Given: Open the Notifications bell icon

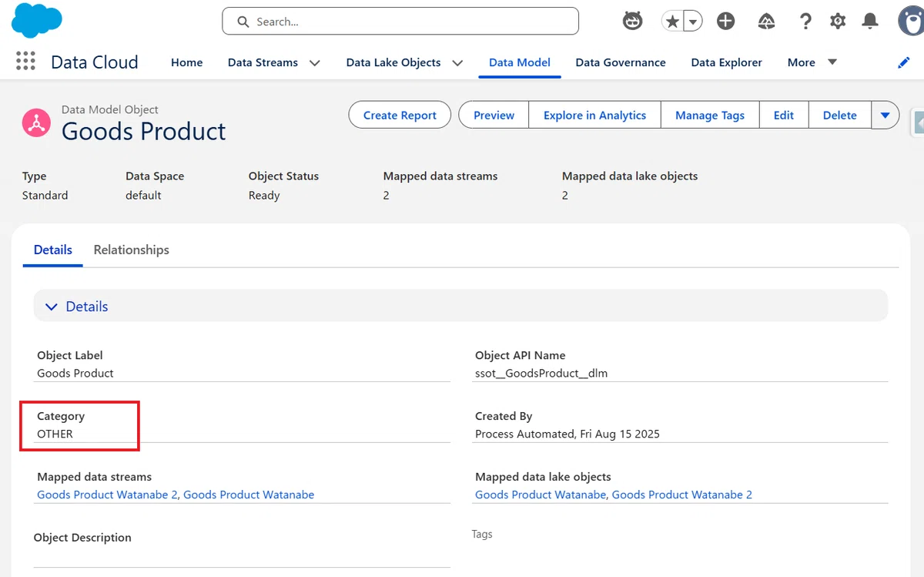Looking at the screenshot, I should 870,22.
